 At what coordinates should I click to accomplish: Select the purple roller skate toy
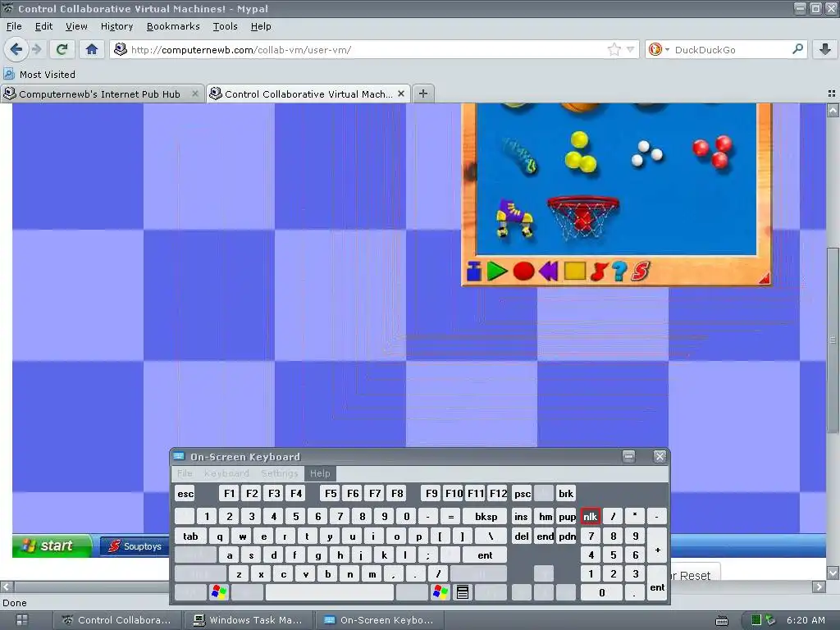point(514,218)
